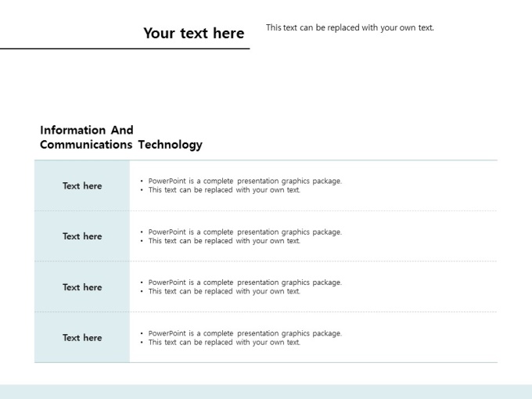This screenshot has width=532, height=399.
Task: Click the "Information And Communications Technology" heading
Action: coord(120,137)
